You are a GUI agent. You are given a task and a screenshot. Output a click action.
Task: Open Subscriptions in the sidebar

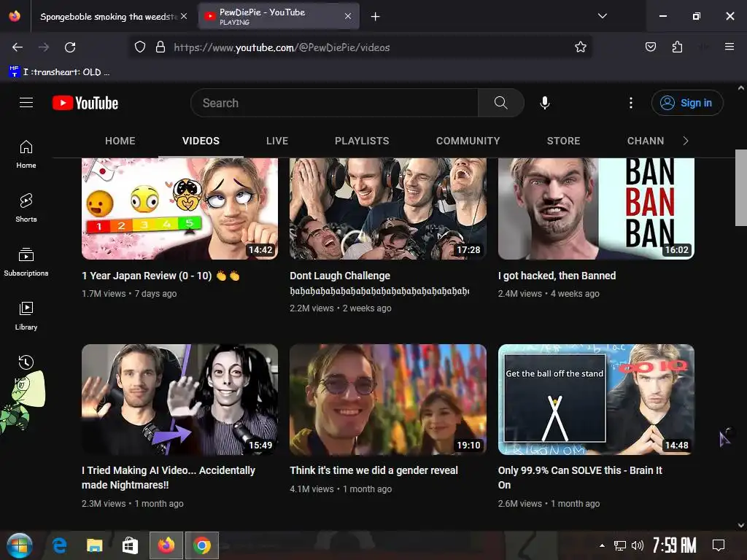click(26, 262)
